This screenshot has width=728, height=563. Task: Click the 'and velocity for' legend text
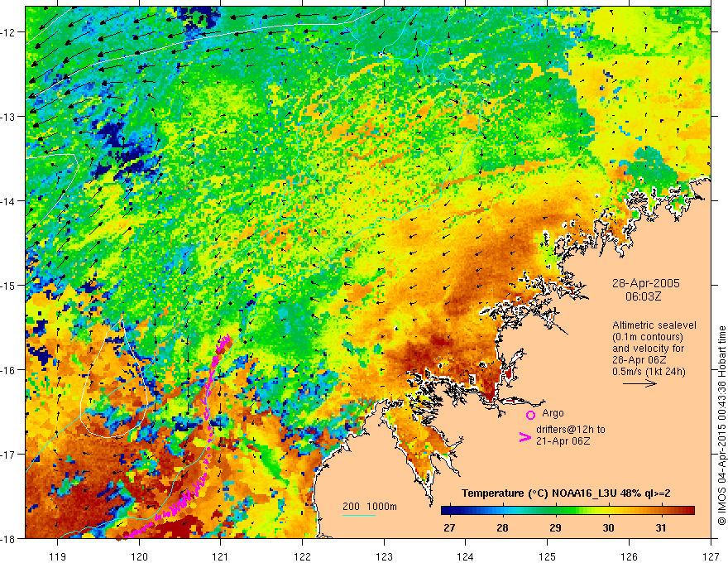(x=648, y=349)
